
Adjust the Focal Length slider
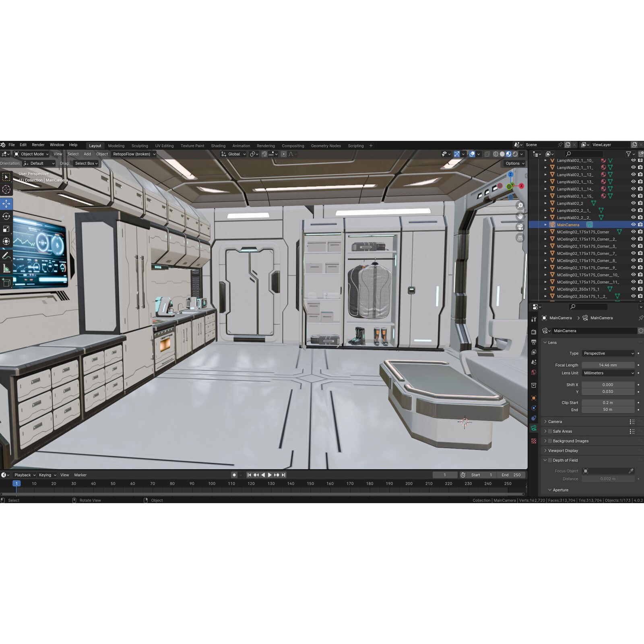coord(608,365)
